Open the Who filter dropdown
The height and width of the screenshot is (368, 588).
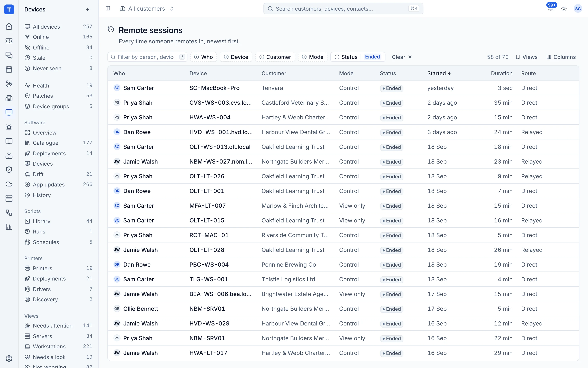[x=203, y=57]
